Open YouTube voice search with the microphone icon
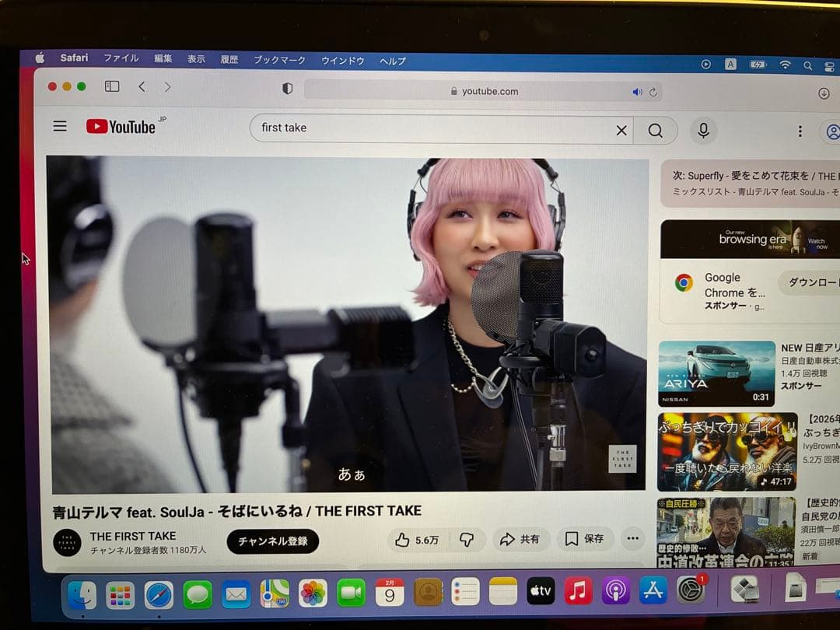The image size is (840, 630). 703,131
